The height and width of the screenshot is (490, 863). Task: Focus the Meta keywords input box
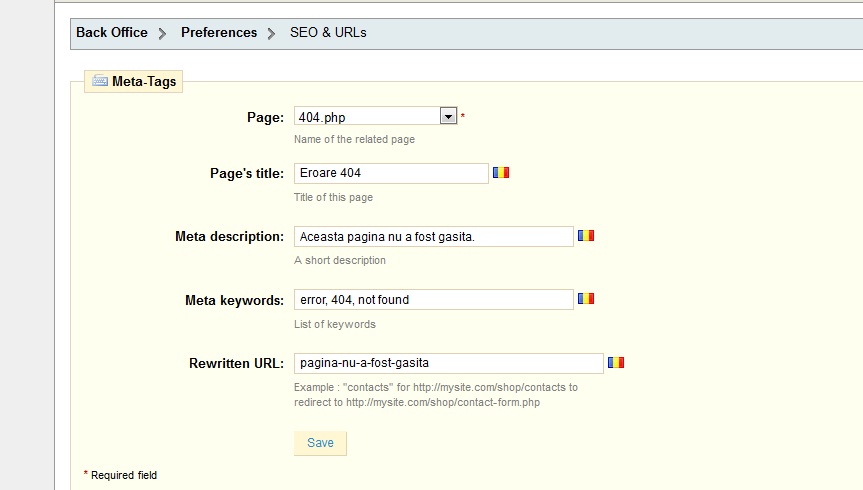433,299
